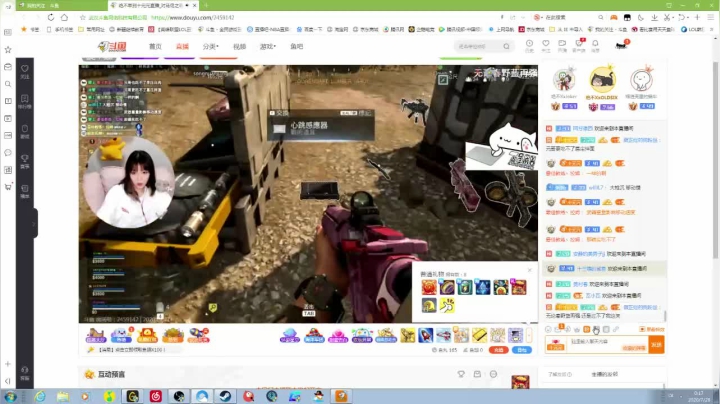Screen dimensions: 720x404
Task: Open the emoji picker in chat toolbar
Action: (548, 329)
